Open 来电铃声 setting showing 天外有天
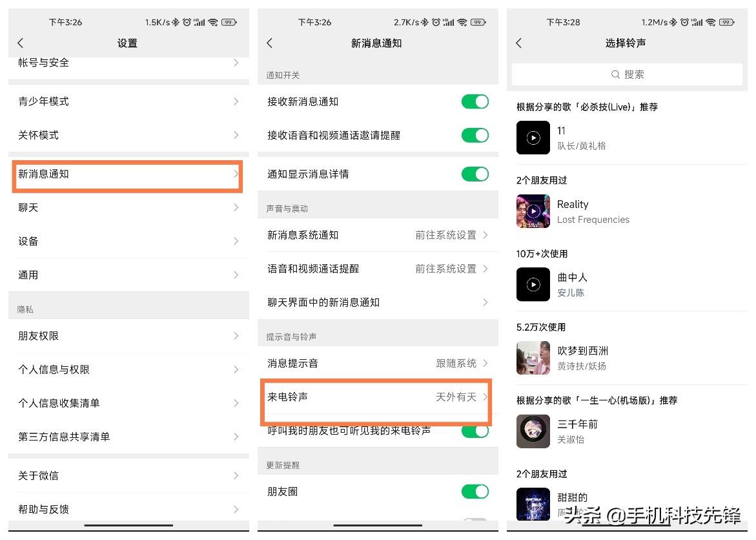 point(378,397)
